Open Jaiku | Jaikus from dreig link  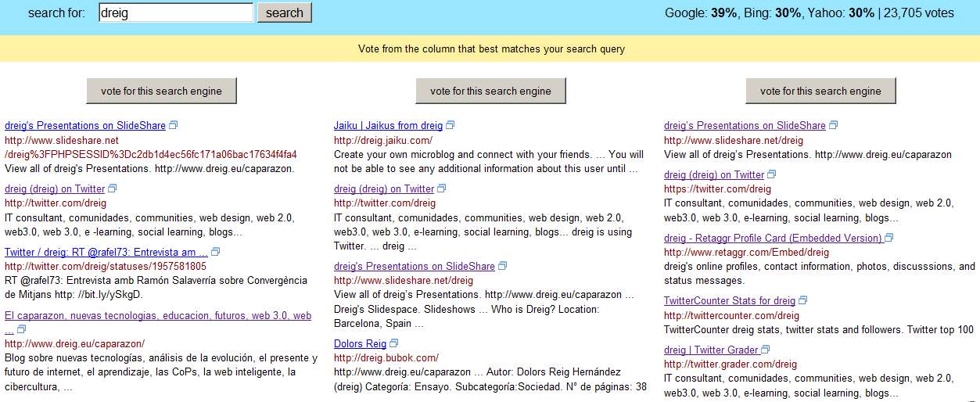point(388,125)
